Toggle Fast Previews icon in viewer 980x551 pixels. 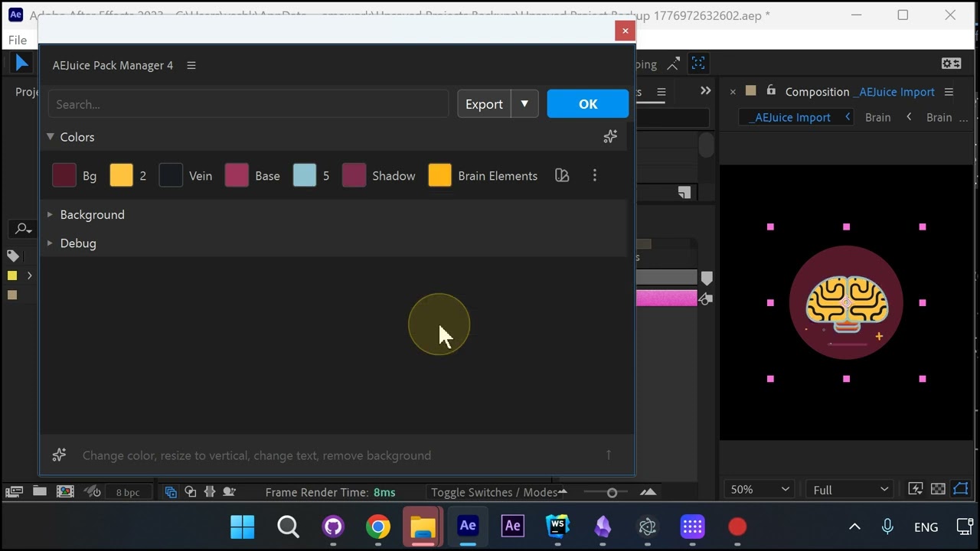(916, 489)
